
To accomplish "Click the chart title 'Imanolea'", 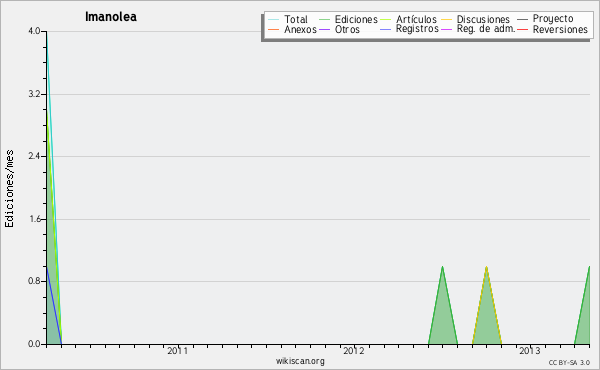I will pos(111,17).
